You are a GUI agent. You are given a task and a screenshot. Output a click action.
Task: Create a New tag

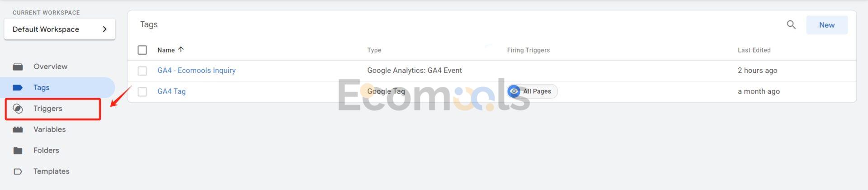[826, 25]
